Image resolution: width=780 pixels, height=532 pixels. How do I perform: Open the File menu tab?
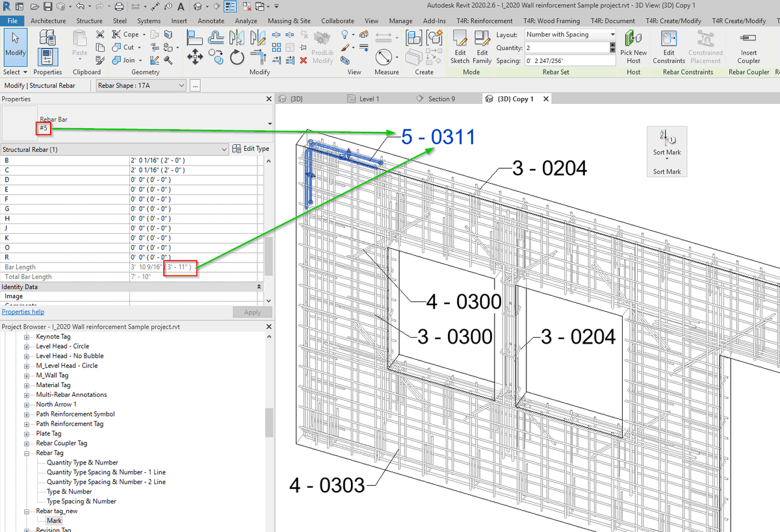(x=12, y=21)
